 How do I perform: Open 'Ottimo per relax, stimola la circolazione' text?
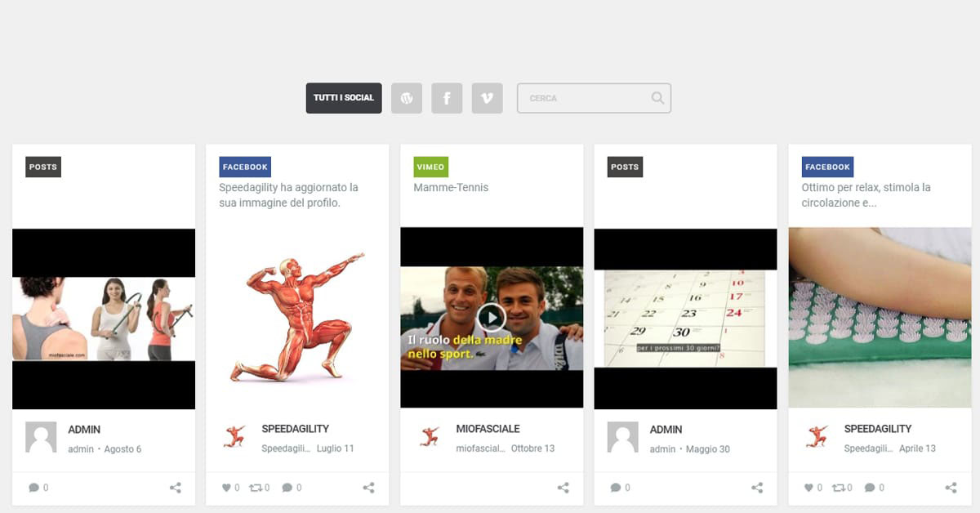[x=866, y=195]
